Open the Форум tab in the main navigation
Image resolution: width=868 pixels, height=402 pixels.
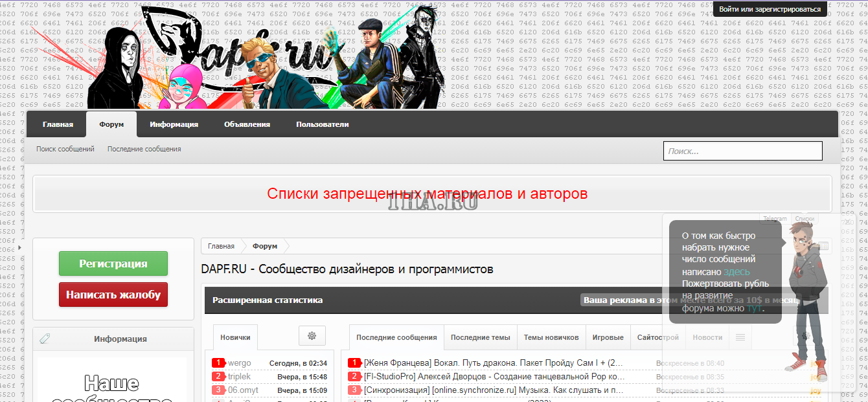pos(111,124)
